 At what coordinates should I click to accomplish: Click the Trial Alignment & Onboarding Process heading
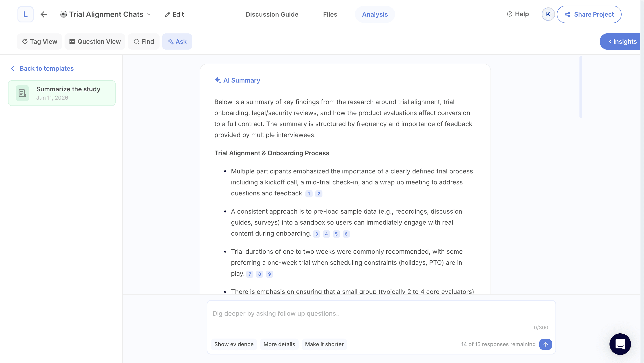click(272, 153)
